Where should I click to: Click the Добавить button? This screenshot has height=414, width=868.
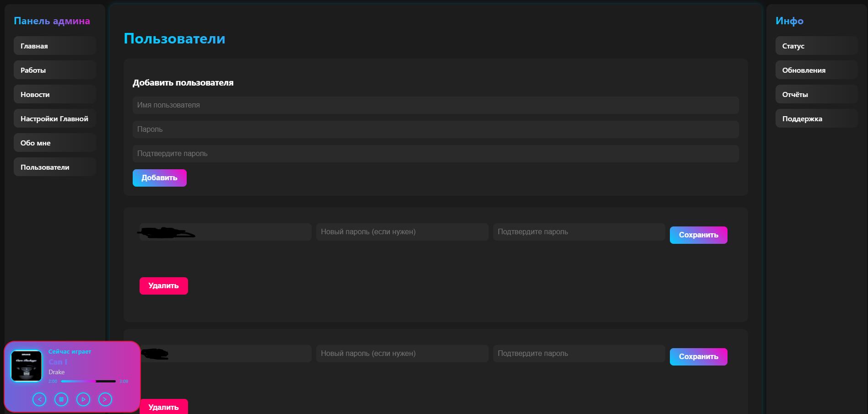160,178
